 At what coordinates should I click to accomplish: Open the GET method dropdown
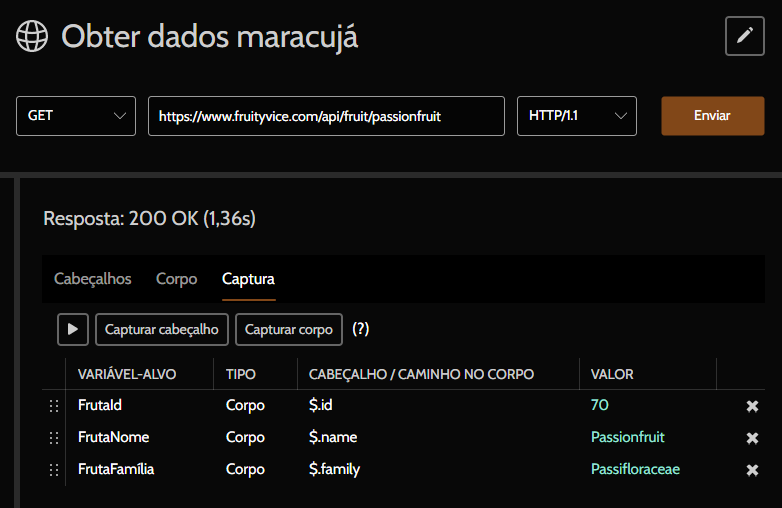point(76,116)
